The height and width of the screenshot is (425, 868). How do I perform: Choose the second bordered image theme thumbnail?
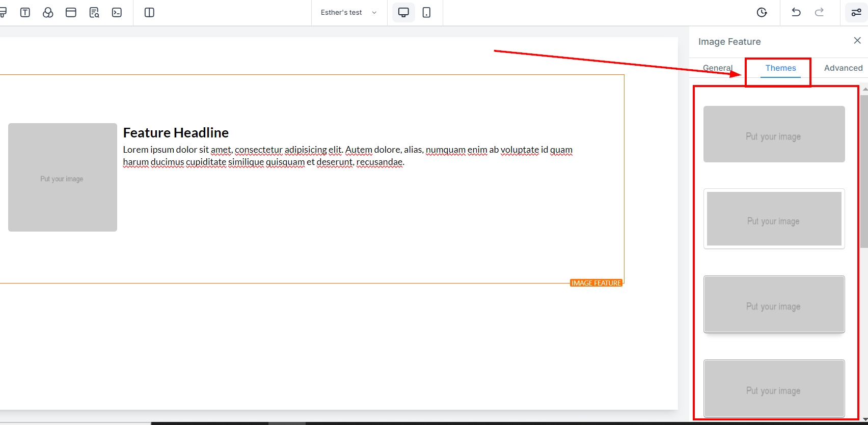point(774,219)
